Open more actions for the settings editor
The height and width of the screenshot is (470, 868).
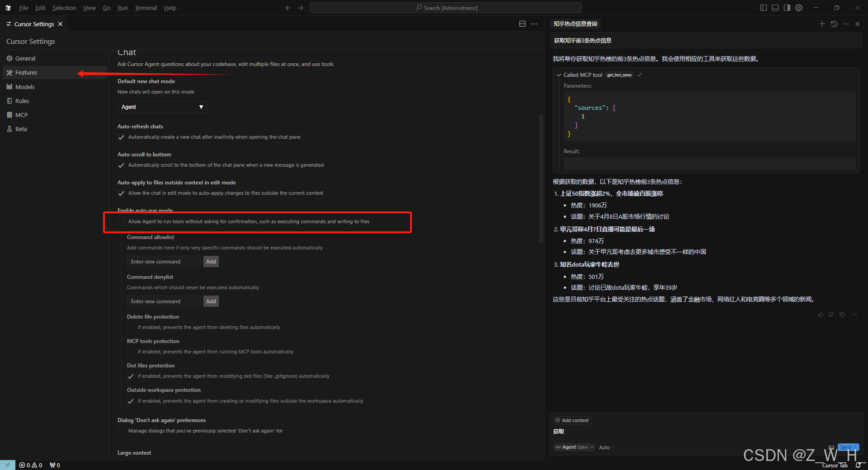[x=534, y=24]
